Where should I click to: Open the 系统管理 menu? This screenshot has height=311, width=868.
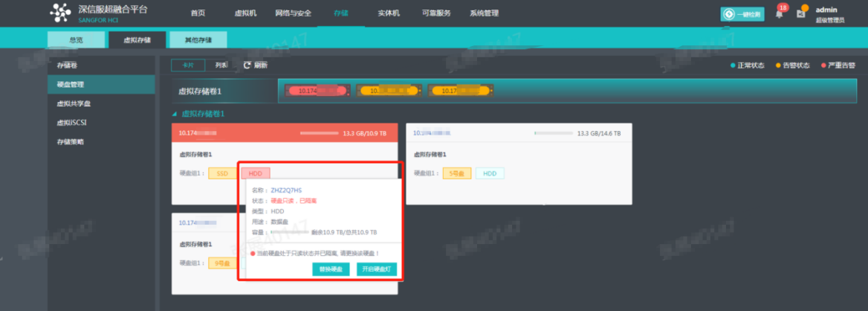(x=484, y=13)
